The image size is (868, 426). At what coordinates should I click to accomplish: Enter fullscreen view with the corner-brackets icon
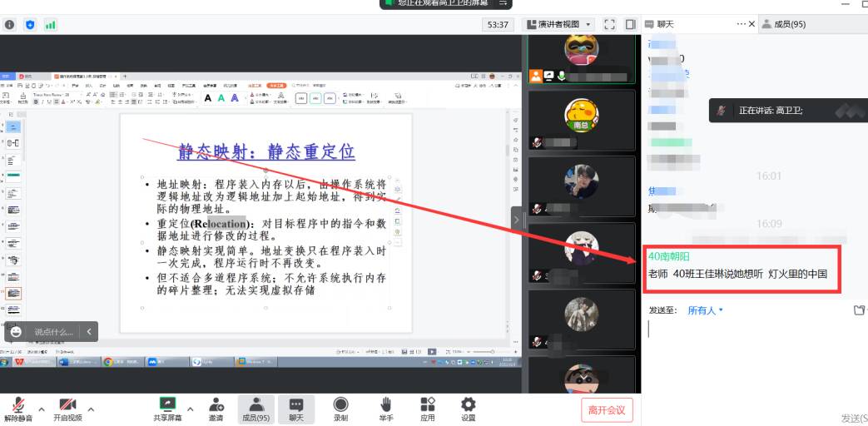pyautogui.click(x=609, y=24)
